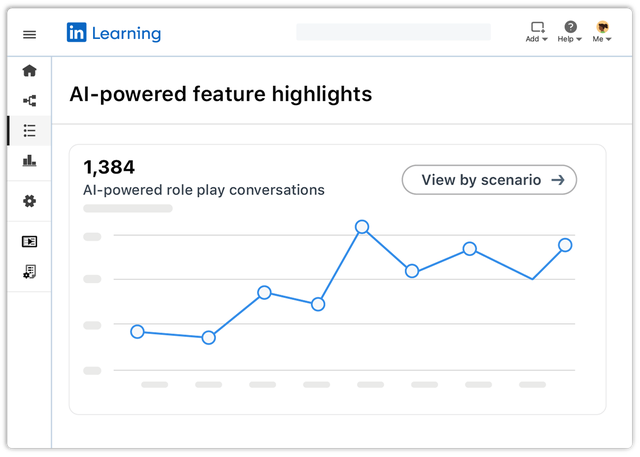Open the document settings icon in sidebar
The width and height of the screenshot is (640, 457).
pos(29,272)
